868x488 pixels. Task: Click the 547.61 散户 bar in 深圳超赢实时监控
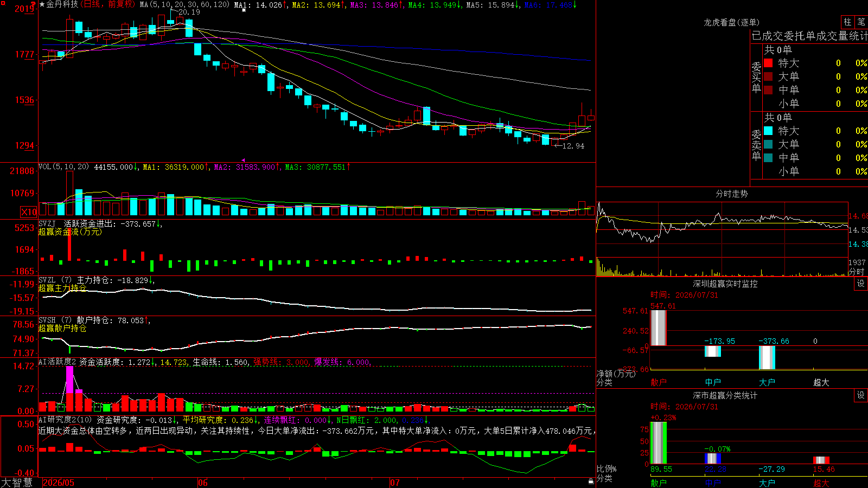(x=659, y=328)
